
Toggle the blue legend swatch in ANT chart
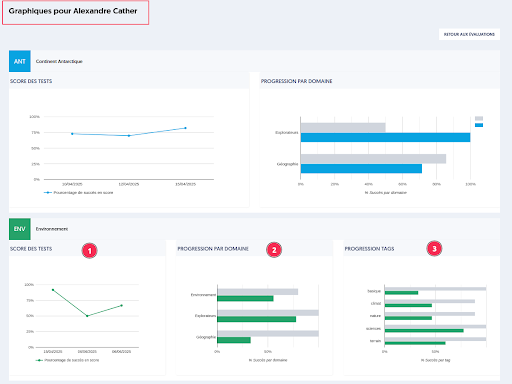[479, 125]
